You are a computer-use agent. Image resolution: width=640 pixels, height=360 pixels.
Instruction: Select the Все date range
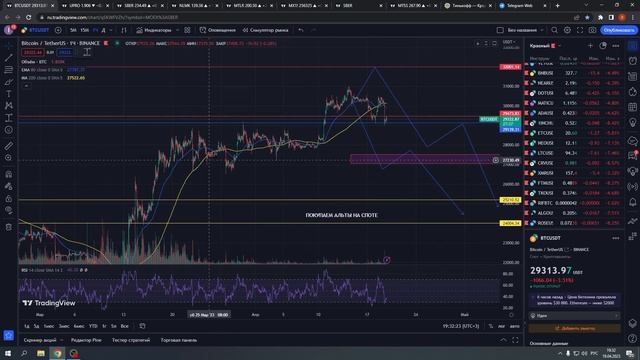click(124, 326)
